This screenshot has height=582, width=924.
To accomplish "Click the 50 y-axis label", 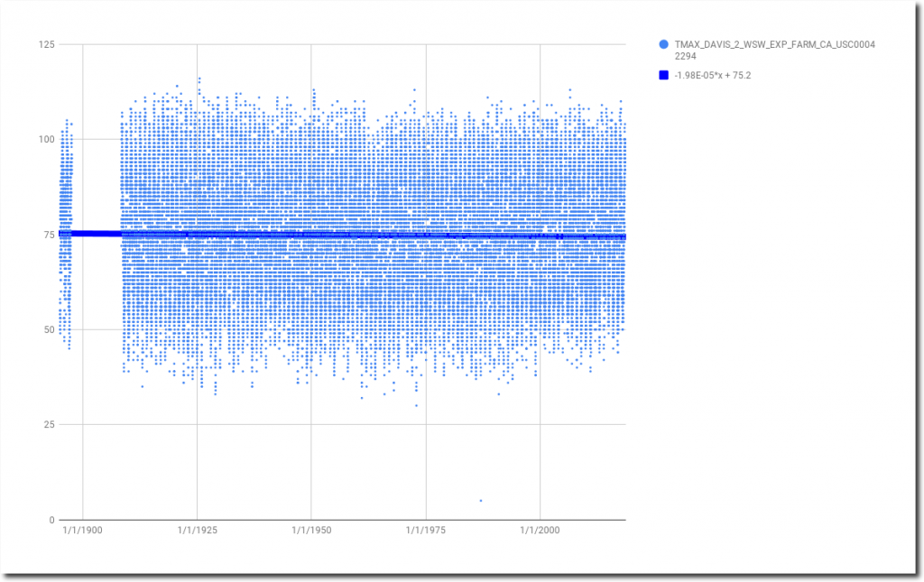I will coord(48,329).
